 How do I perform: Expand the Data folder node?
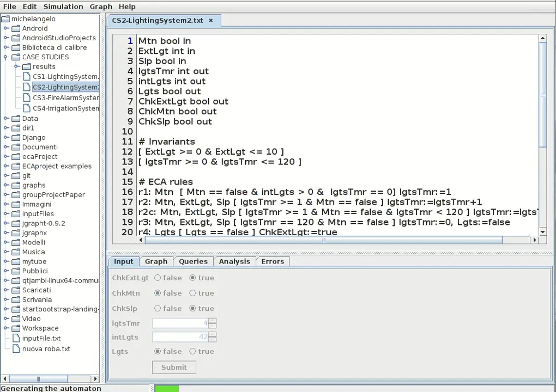(6, 118)
